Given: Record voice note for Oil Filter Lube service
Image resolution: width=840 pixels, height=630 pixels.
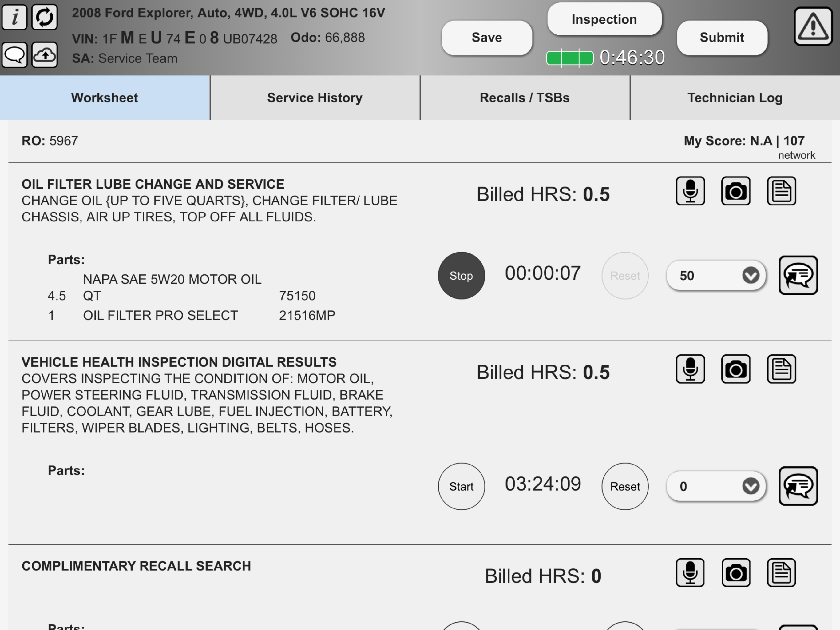Looking at the screenshot, I should (690, 191).
